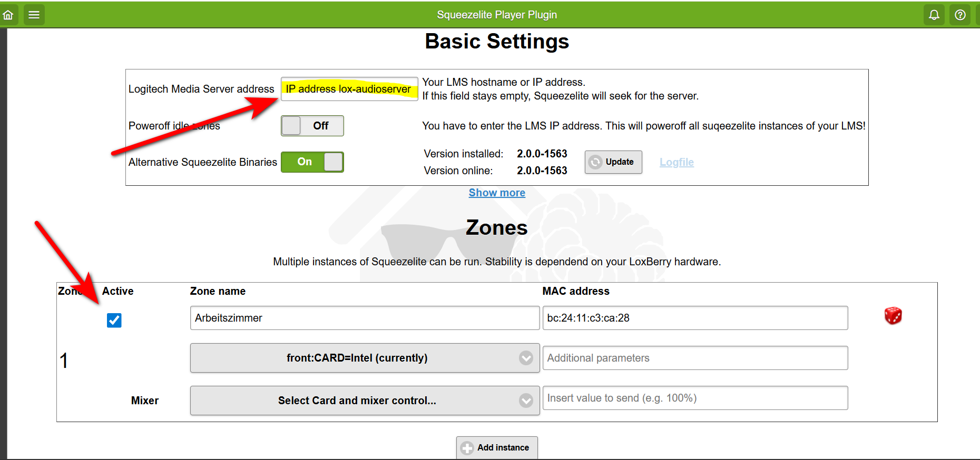Click the poweroff LMS IP address warning text
The width and height of the screenshot is (980, 460).
pyautogui.click(x=644, y=126)
